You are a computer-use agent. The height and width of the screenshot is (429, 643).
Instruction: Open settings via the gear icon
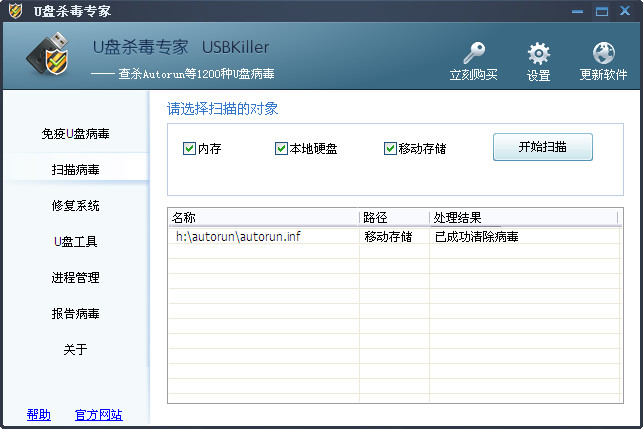(x=538, y=53)
